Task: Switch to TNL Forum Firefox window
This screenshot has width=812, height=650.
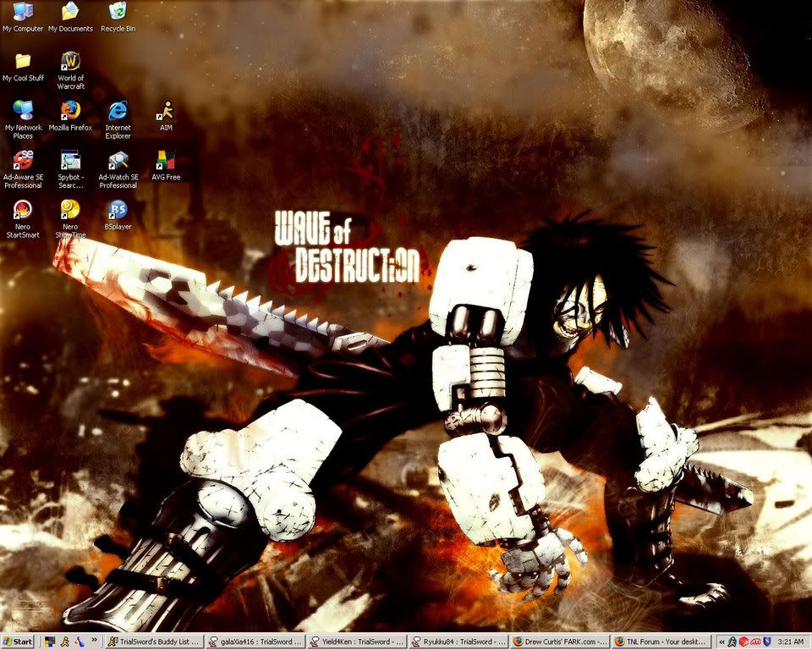Action: [661, 642]
